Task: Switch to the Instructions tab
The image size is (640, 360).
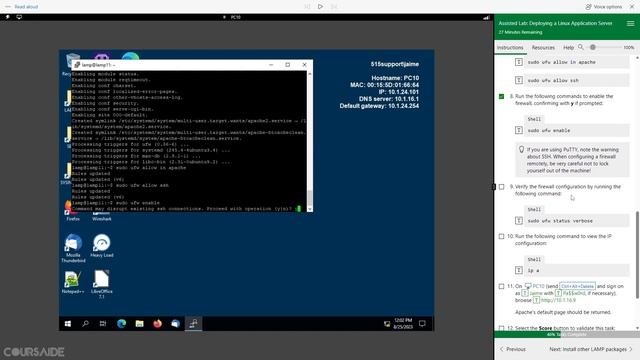Action: pyautogui.click(x=510, y=48)
